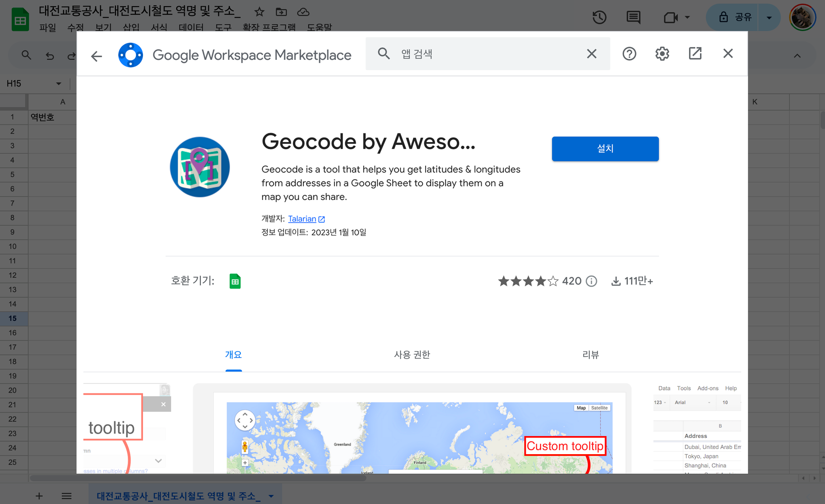Collapse the toolbar with the chevron
This screenshot has height=504, width=825.
(797, 56)
